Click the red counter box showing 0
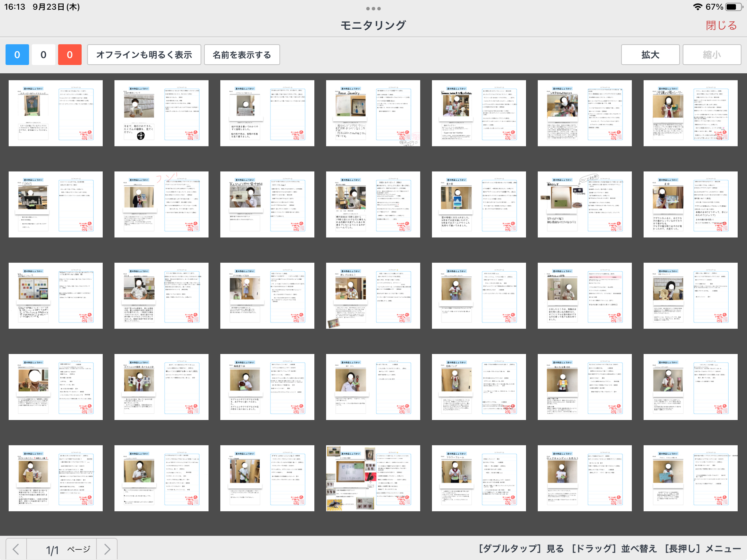The width and height of the screenshot is (747, 560). coord(70,55)
